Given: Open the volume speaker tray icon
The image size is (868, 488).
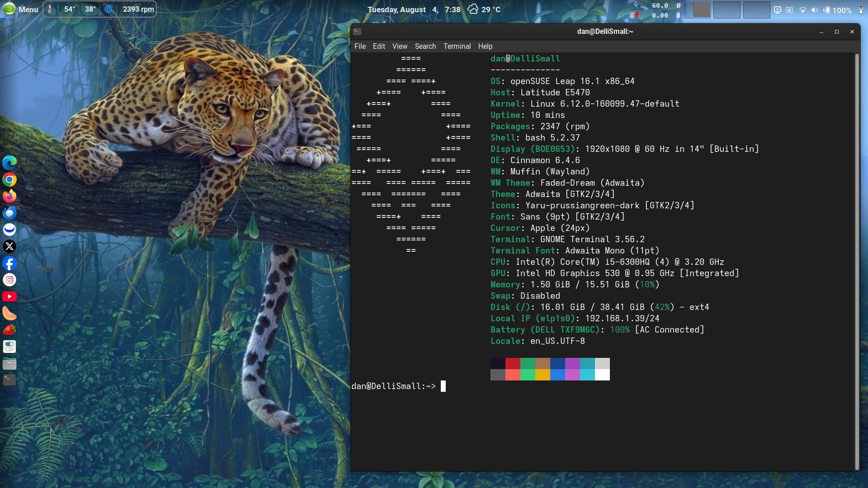Looking at the screenshot, I should coord(815,9).
